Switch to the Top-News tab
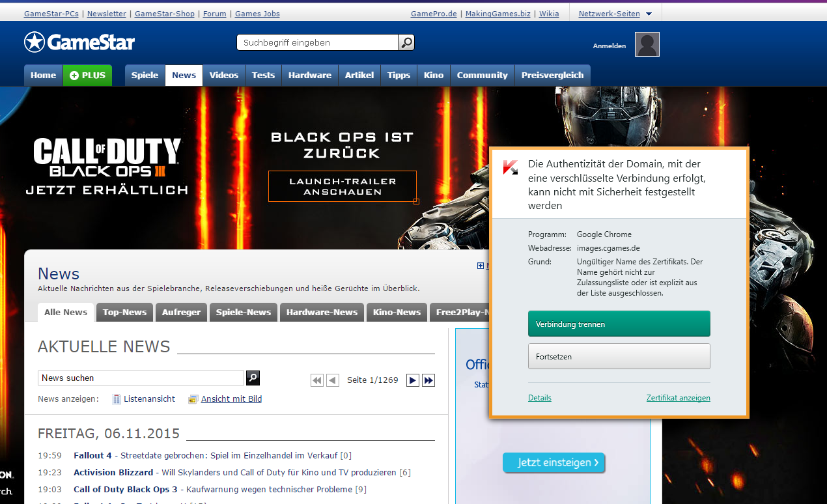827x504 pixels. coord(124,312)
